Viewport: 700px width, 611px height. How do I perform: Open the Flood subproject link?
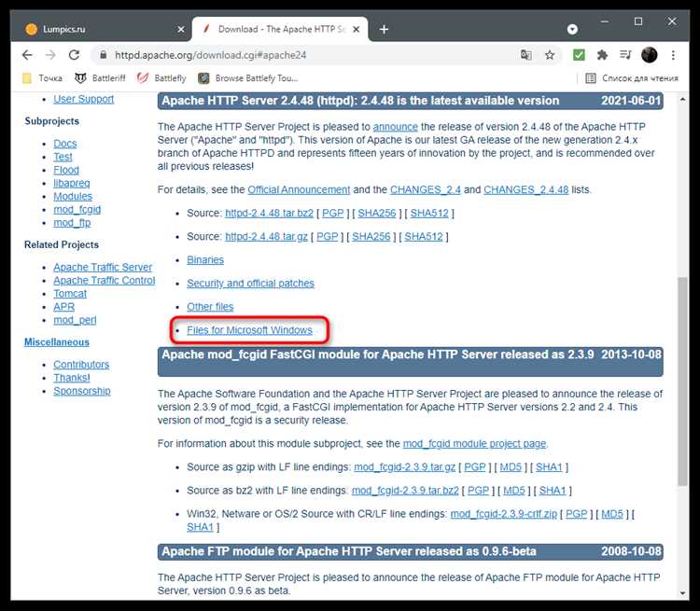tap(66, 170)
